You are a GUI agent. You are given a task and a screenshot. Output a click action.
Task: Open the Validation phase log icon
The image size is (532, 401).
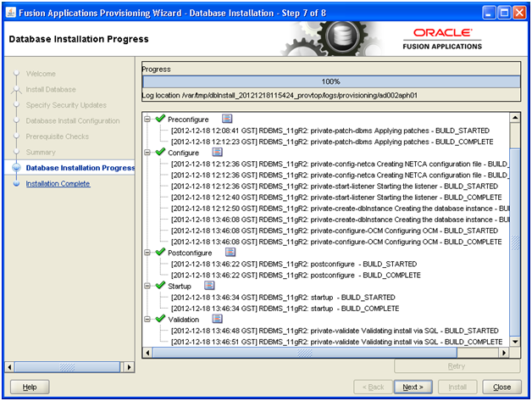click(217, 319)
